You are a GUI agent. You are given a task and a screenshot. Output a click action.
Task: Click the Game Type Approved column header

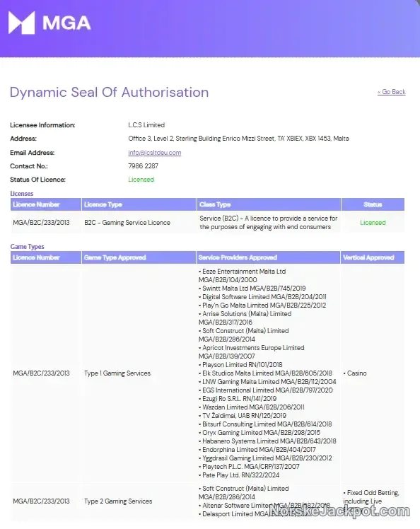coord(139,257)
